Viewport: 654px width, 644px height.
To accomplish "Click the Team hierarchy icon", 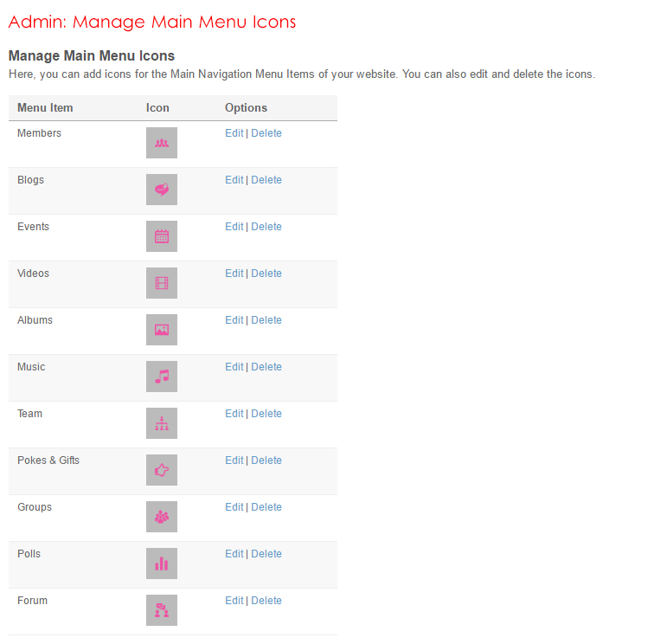I will point(162,423).
